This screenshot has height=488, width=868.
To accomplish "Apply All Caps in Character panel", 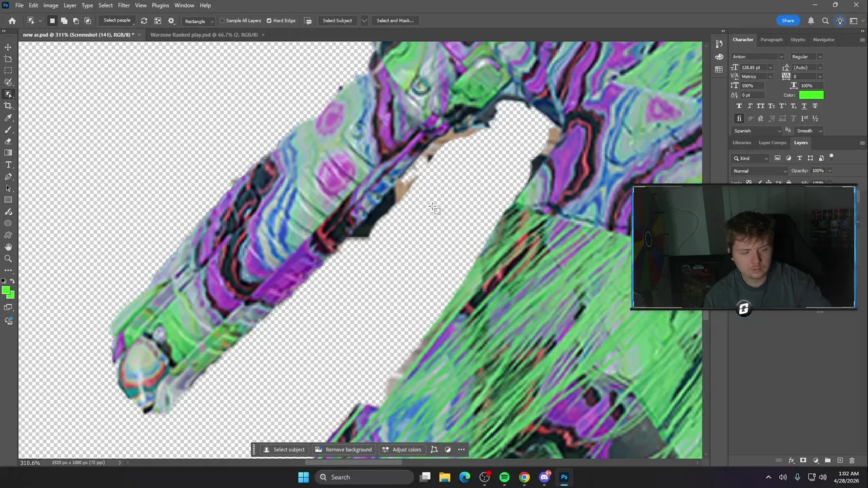I will (x=761, y=106).
